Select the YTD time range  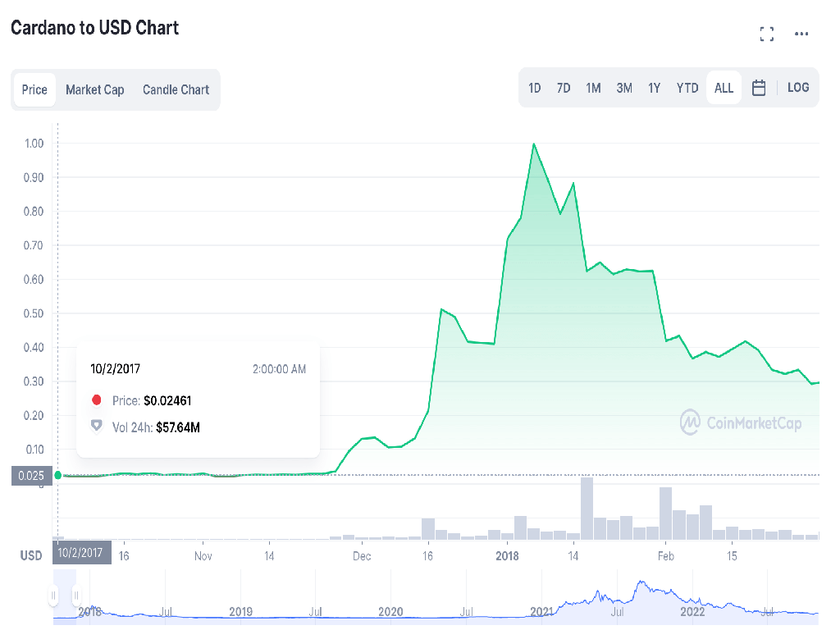[x=687, y=88]
